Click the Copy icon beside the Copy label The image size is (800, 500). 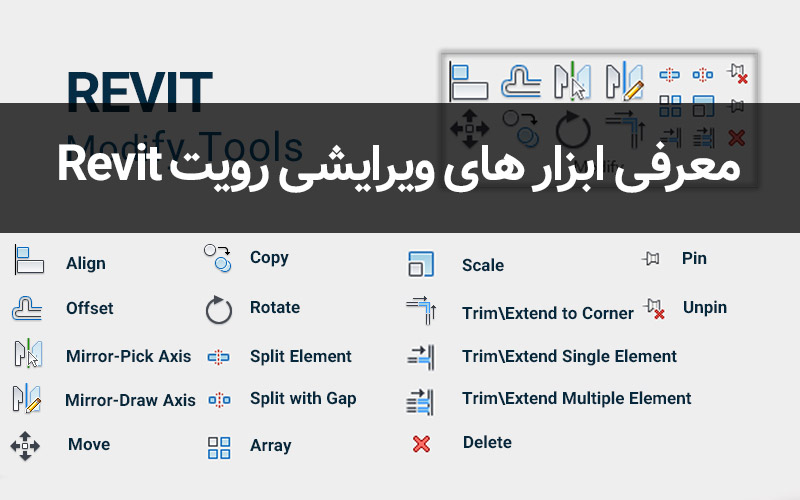[x=218, y=258]
